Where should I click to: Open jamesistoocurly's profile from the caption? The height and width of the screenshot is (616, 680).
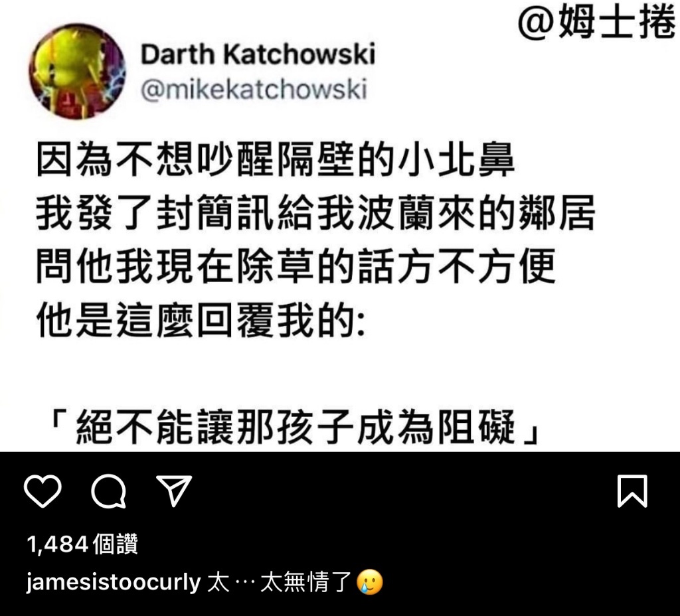click(113, 582)
